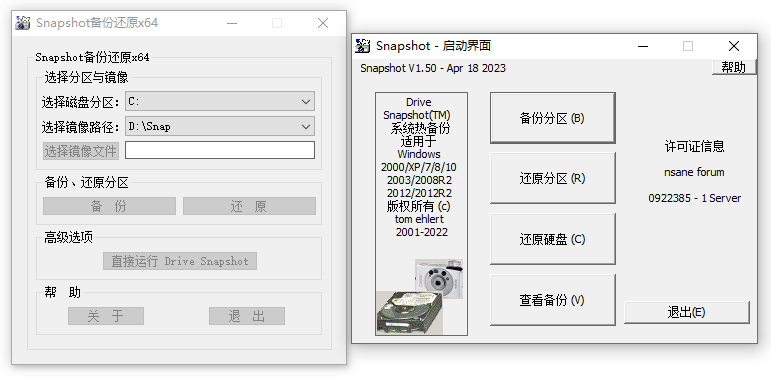Screen dimensions: 771x378
Task: Click the 退出(E) button
Action: (x=686, y=312)
